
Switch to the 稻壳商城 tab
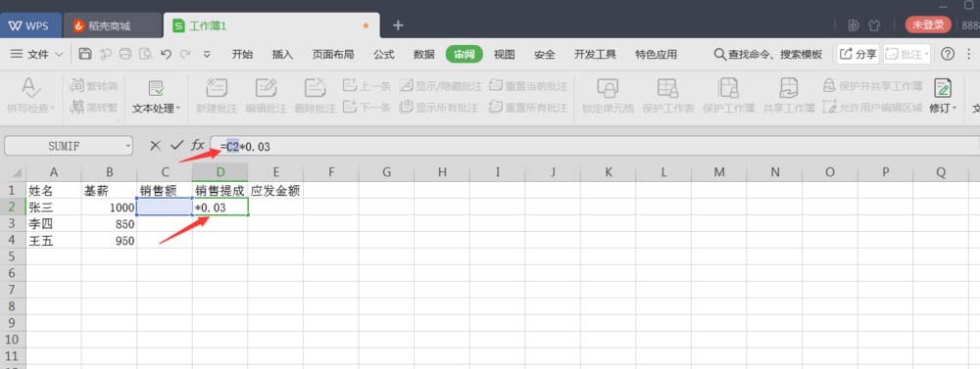pyautogui.click(x=113, y=25)
